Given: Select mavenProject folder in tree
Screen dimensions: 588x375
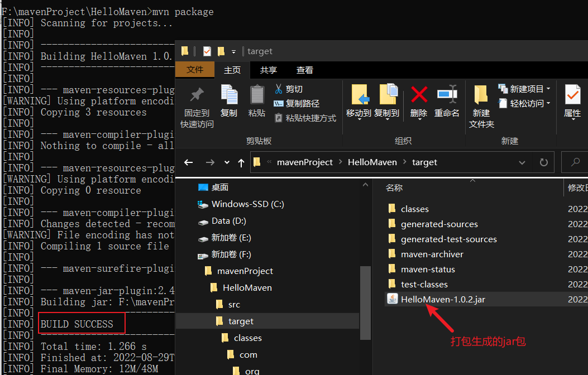Looking at the screenshot, I should click(239, 271).
